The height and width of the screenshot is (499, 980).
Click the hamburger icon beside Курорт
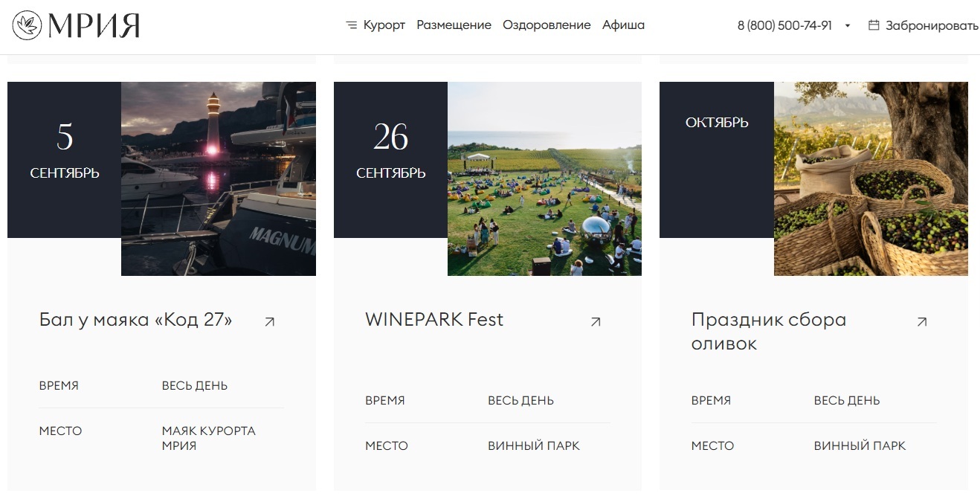coord(352,25)
